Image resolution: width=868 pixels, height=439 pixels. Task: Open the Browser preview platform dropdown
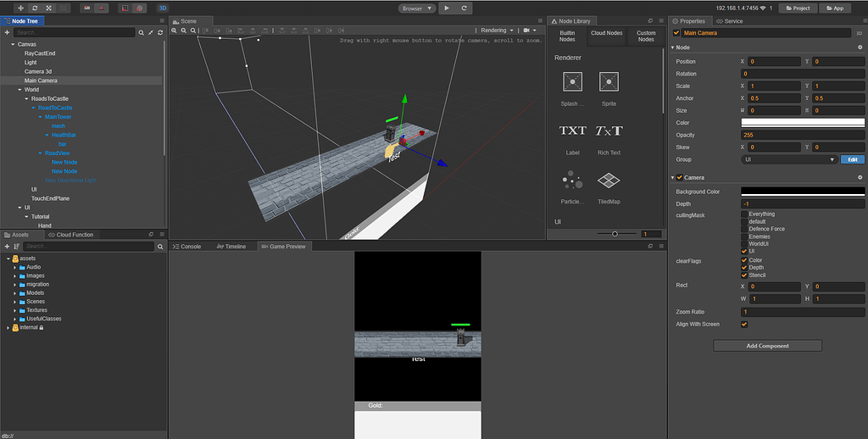coord(417,8)
